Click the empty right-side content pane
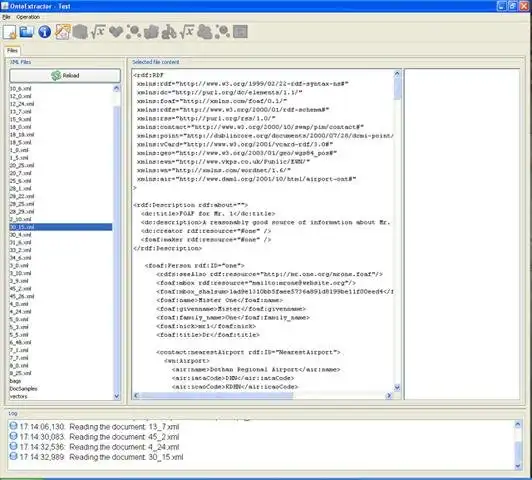532x480 pixels. pos(462,234)
